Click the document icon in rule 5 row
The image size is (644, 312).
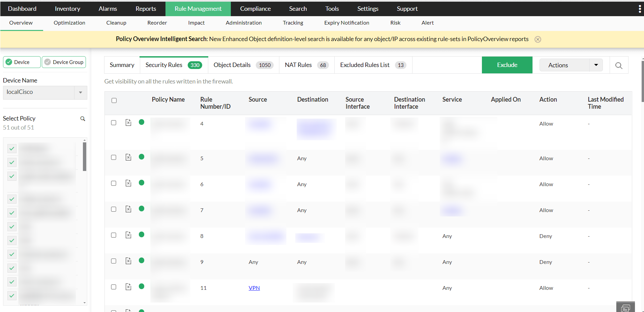[x=128, y=157]
